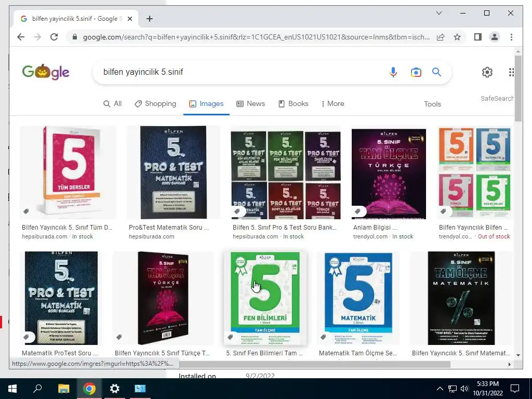Click the Google Halloween logo
The width and height of the screenshot is (532, 399).
46,72
